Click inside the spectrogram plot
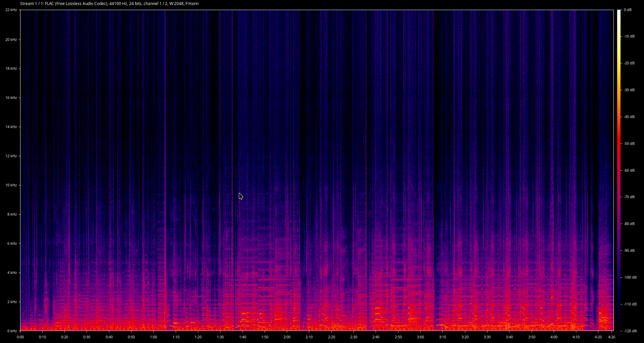Screen dimensions: 644x343 click(317, 170)
